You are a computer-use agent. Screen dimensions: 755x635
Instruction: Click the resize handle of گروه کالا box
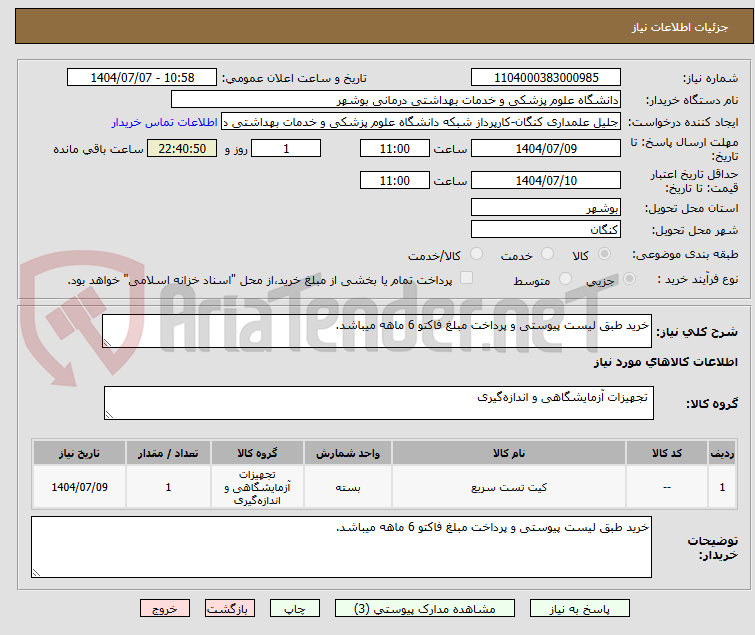[109, 415]
